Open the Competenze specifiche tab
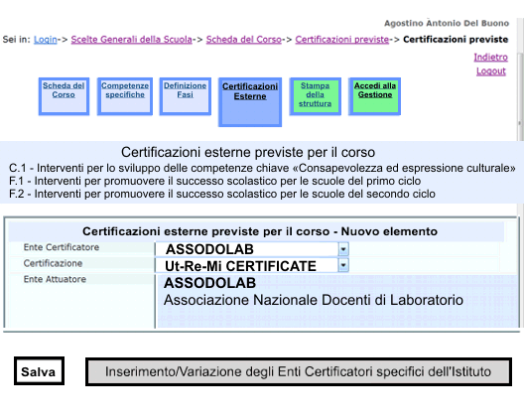 pyautogui.click(x=125, y=96)
